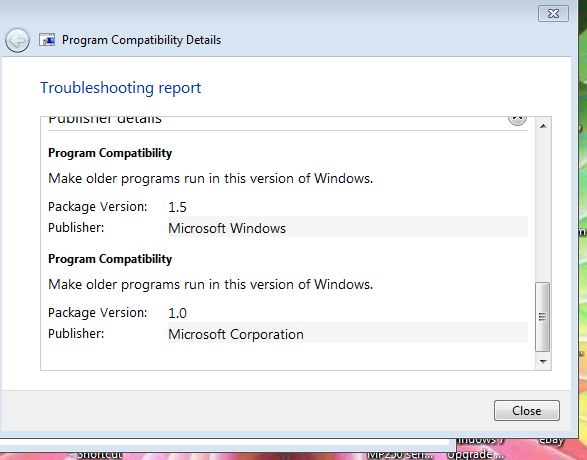Click the Package Version 1.0 value
The width and height of the screenshot is (587, 460).
(x=177, y=313)
